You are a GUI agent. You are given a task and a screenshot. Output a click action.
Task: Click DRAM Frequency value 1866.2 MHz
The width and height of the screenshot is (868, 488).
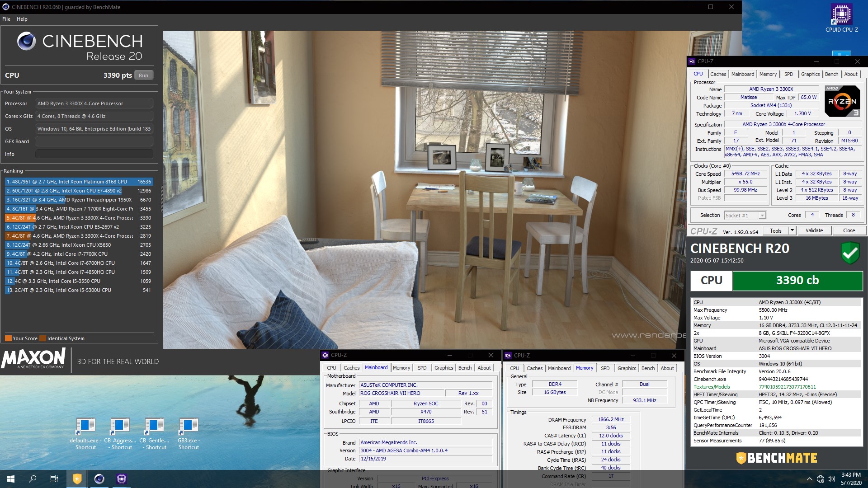(x=611, y=420)
